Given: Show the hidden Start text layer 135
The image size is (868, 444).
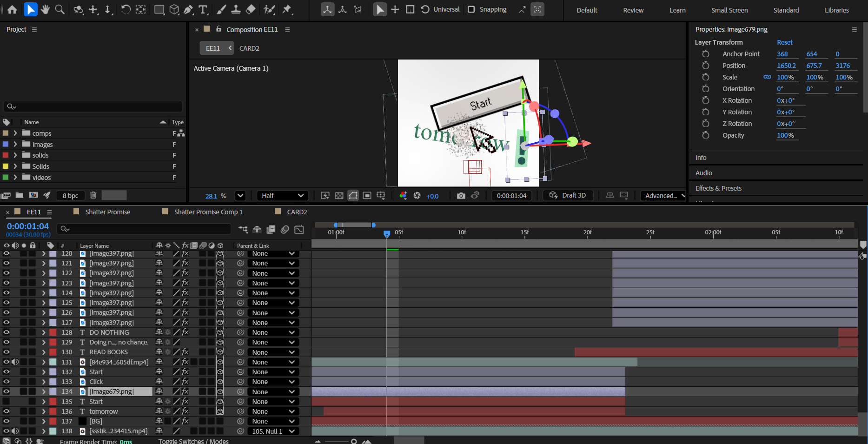Looking at the screenshot, I should pos(7,401).
